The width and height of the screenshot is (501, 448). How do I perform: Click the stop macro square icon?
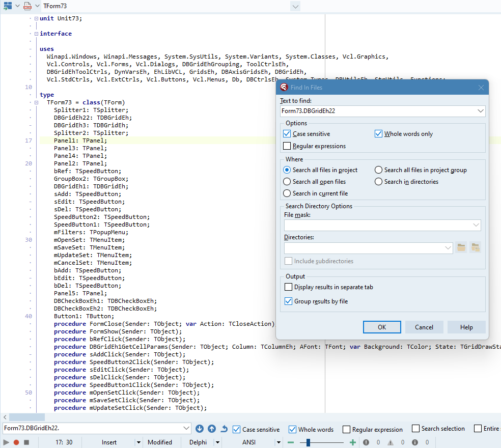[x=26, y=442]
